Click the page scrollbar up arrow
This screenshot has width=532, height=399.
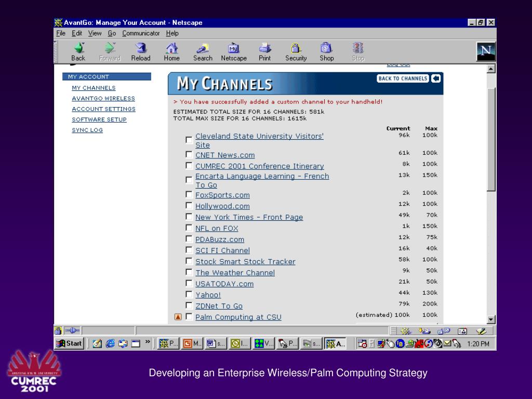491,69
